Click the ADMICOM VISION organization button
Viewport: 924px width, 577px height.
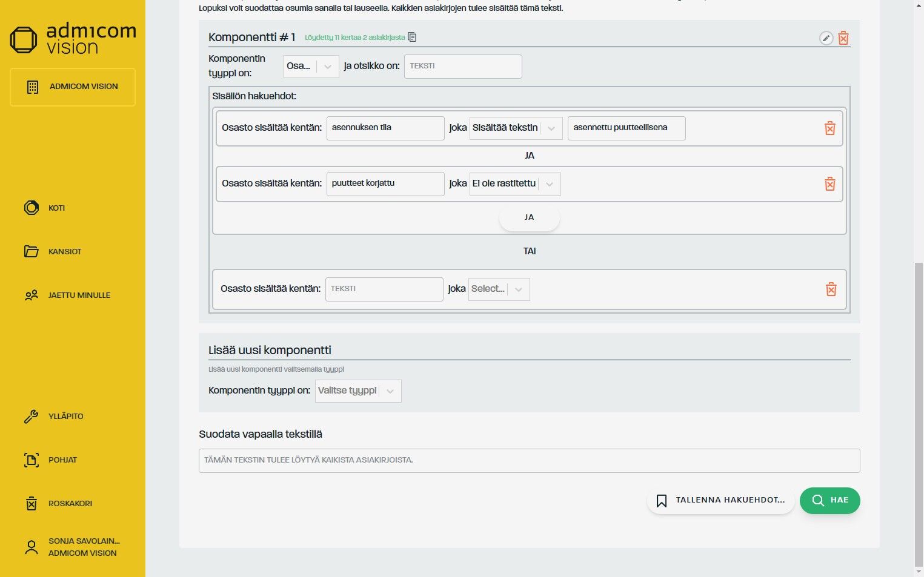(73, 87)
